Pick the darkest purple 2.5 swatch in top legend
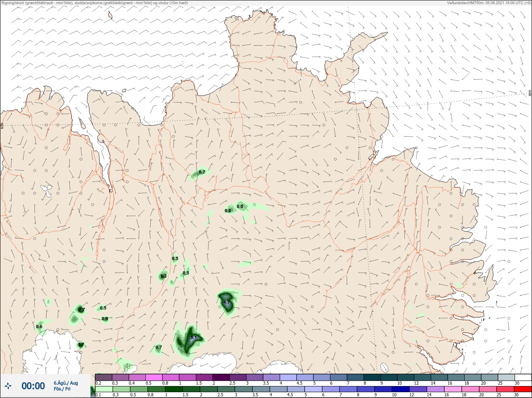Viewport: 532px width, 398px height. click(238, 377)
